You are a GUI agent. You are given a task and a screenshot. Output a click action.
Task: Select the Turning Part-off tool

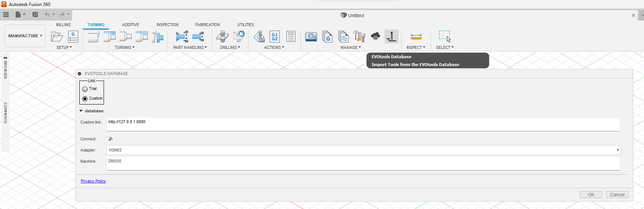pos(157,37)
